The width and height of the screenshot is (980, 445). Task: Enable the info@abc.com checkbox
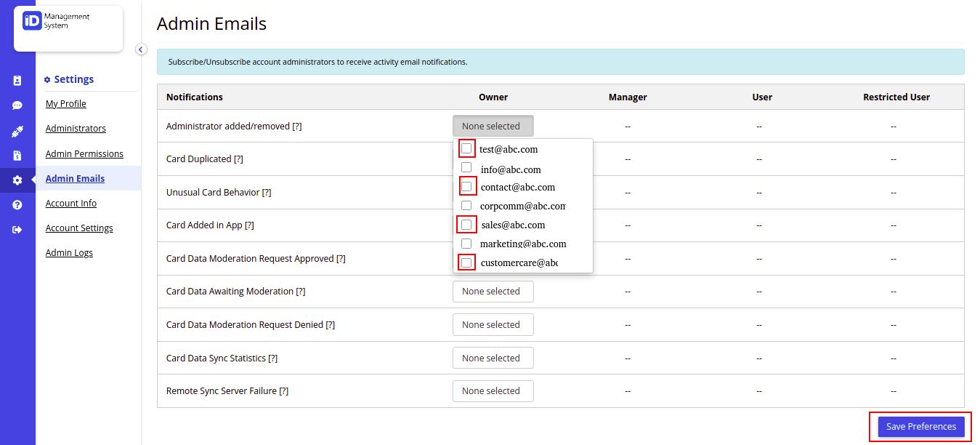coord(466,167)
